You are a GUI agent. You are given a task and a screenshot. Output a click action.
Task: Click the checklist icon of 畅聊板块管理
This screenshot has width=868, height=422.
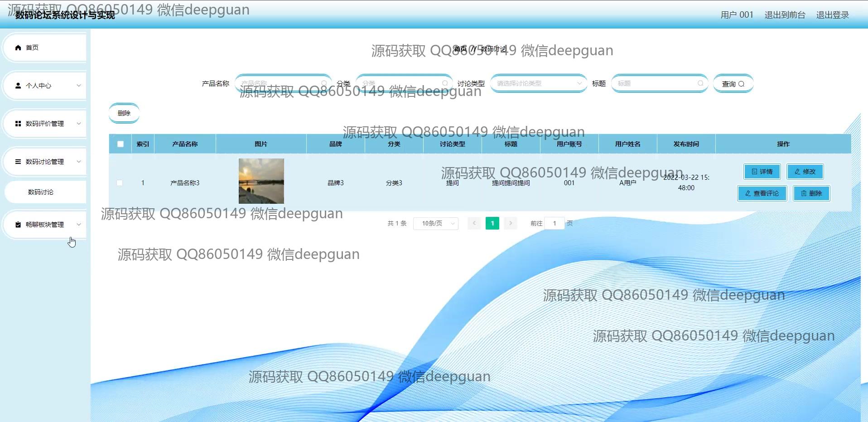point(18,225)
